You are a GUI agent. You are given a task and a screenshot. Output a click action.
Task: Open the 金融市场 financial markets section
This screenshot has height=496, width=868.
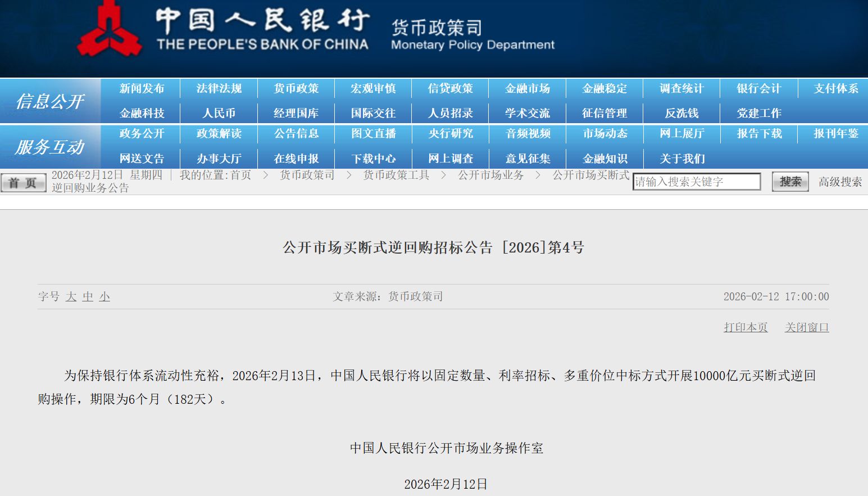(527, 88)
